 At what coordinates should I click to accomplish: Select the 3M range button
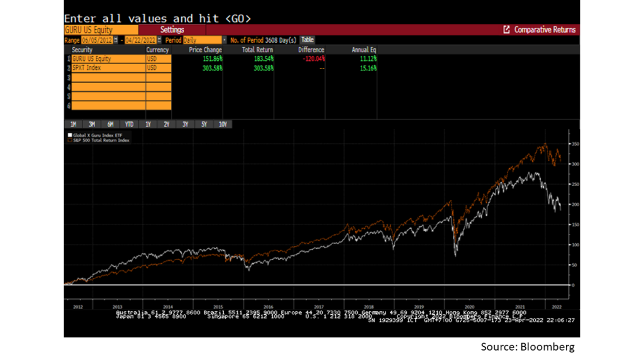point(92,124)
